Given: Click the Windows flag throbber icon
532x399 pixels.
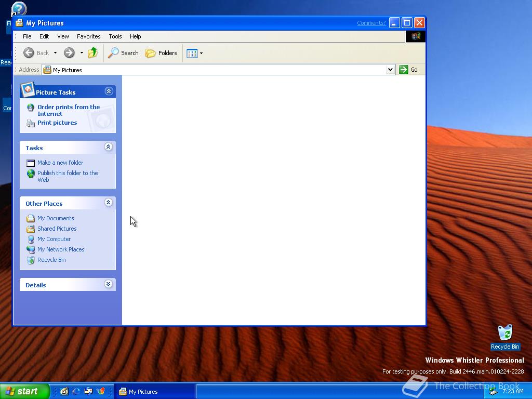Looking at the screenshot, I should pos(416,36).
